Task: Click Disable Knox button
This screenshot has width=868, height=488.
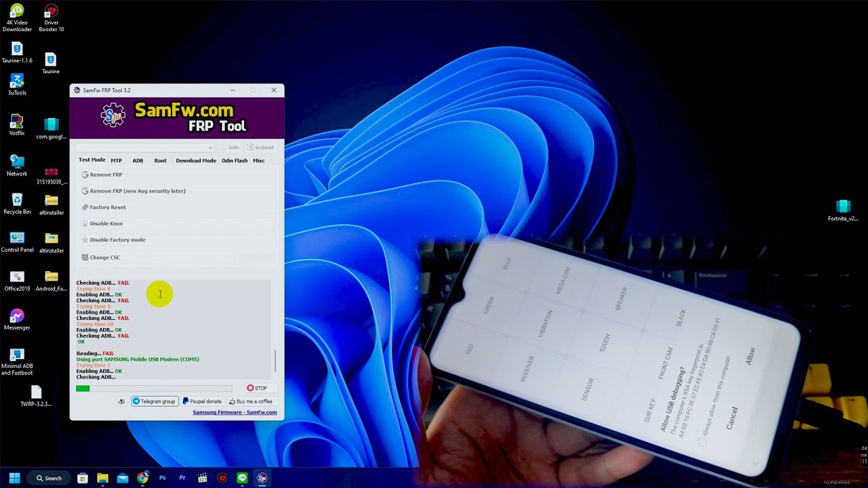Action: point(177,224)
